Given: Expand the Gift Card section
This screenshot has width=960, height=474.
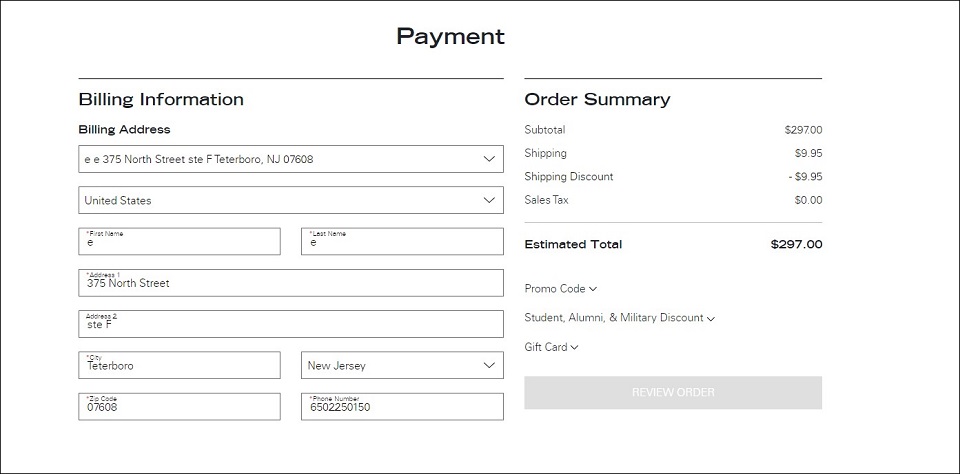Looking at the screenshot, I should 551,347.
